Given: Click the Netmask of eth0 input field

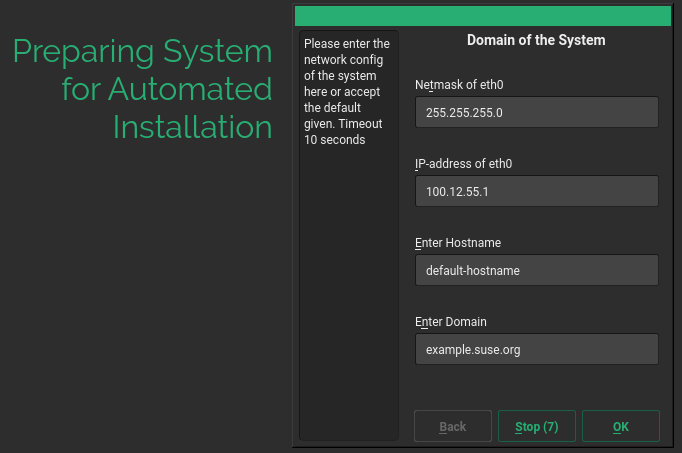Looking at the screenshot, I should tap(536, 112).
